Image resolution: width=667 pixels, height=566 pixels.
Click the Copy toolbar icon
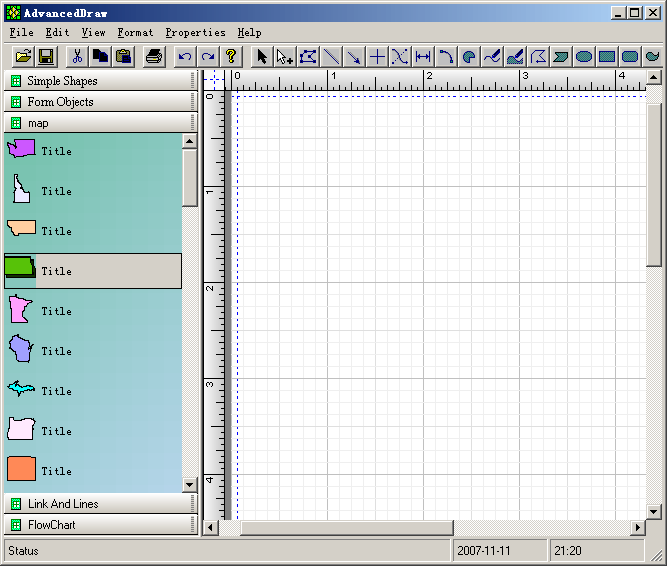click(x=100, y=56)
